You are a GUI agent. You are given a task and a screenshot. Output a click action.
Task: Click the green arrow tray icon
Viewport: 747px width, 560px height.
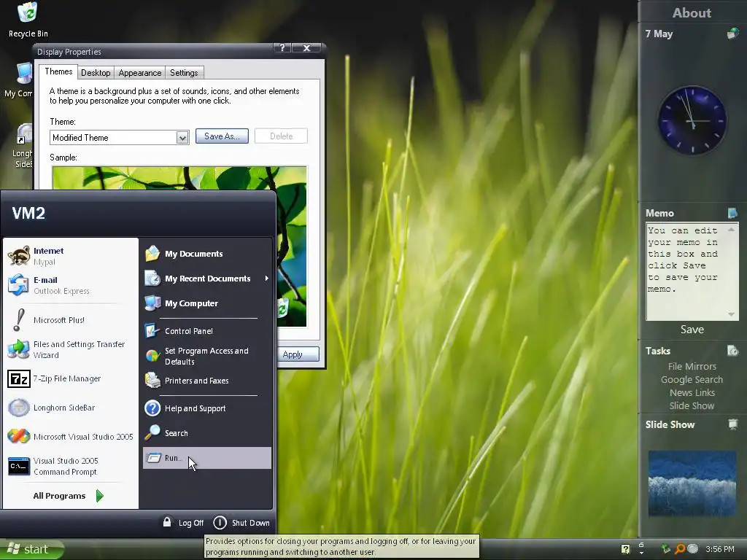point(666,549)
